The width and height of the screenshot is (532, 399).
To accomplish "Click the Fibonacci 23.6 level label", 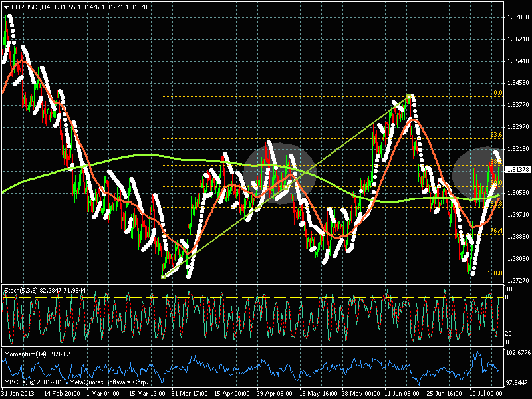I will coord(495,135).
